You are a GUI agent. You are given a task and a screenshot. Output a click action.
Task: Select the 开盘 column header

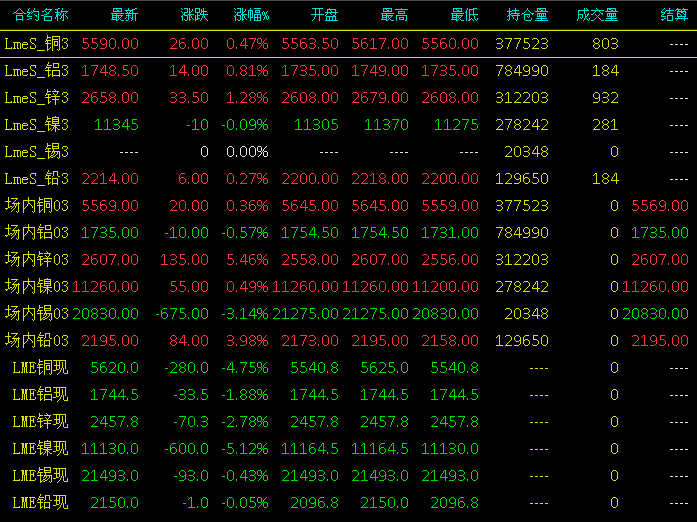(x=324, y=15)
